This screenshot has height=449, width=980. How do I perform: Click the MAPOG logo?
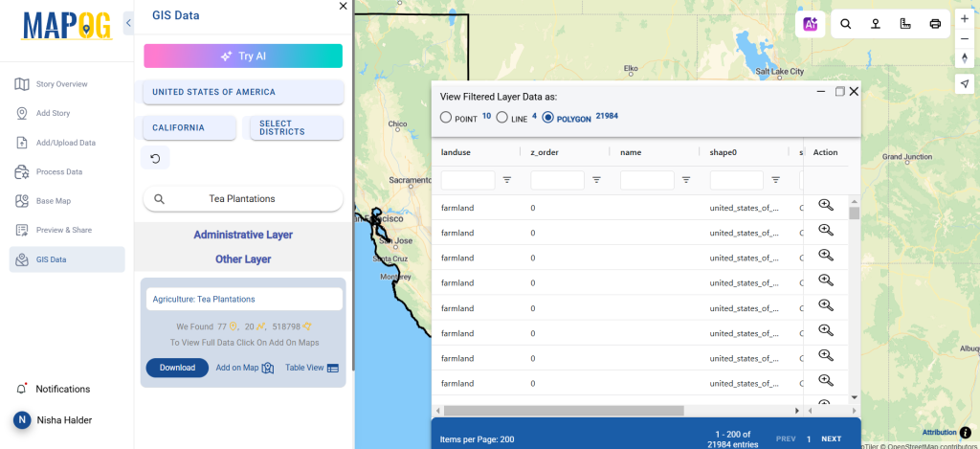point(67,26)
